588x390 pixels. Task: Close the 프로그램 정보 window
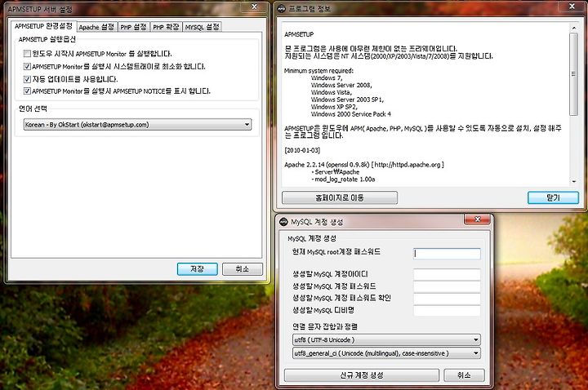pyautogui.click(x=572, y=7)
